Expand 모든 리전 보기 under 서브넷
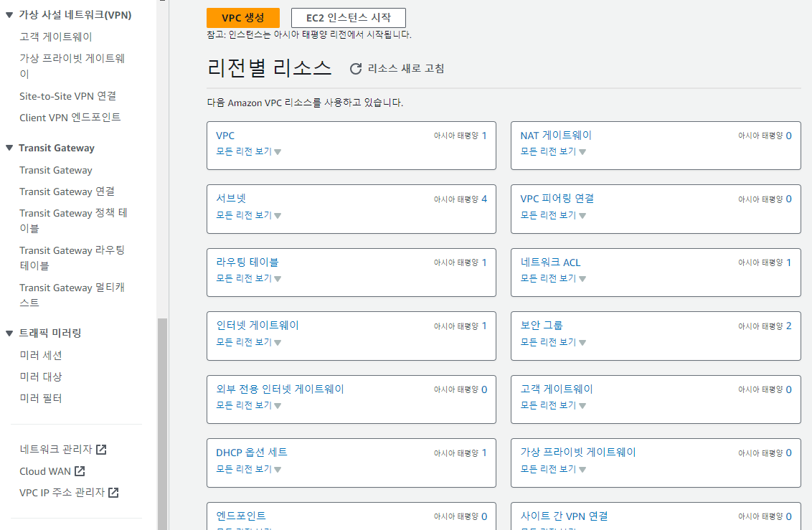 pyautogui.click(x=249, y=215)
